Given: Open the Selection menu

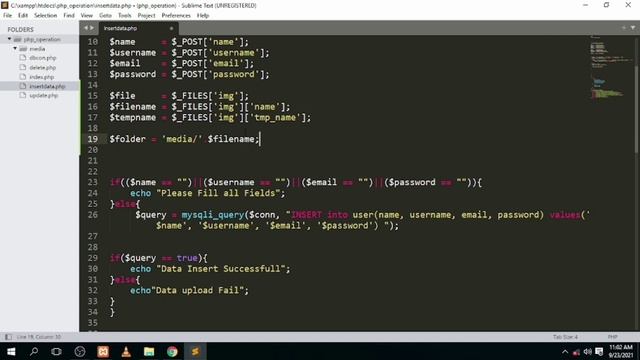Looking at the screenshot, I should click(45, 16).
